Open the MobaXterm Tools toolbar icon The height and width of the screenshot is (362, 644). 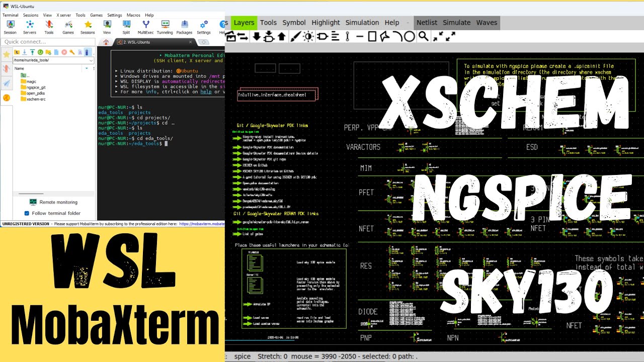(x=49, y=27)
